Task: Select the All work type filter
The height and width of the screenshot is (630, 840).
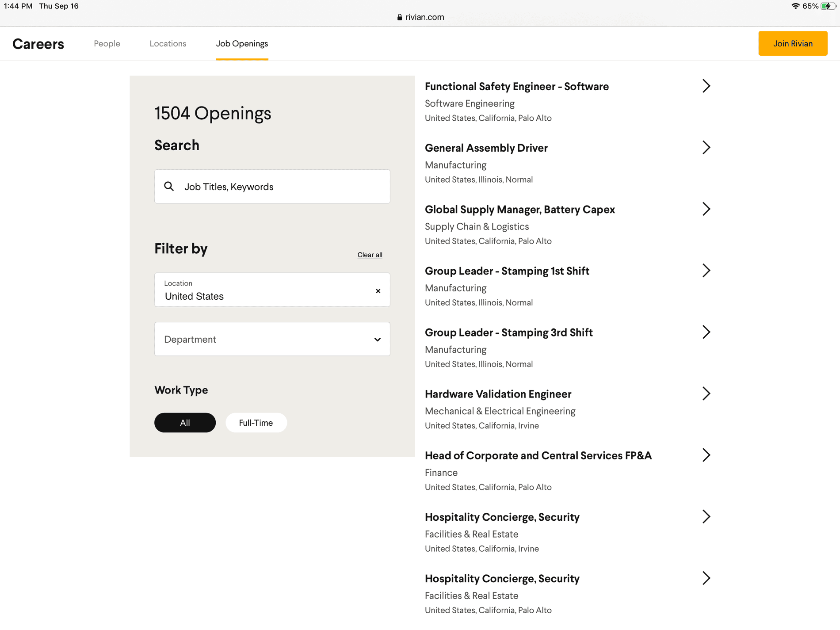Action: tap(185, 423)
